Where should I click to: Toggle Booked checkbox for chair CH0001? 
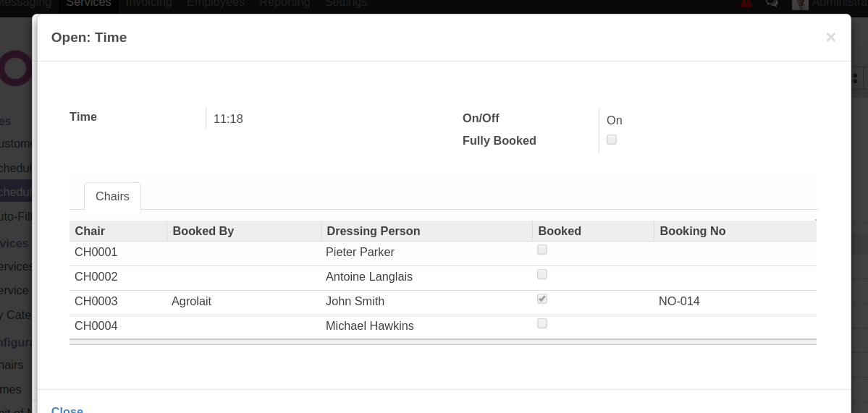tap(542, 250)
